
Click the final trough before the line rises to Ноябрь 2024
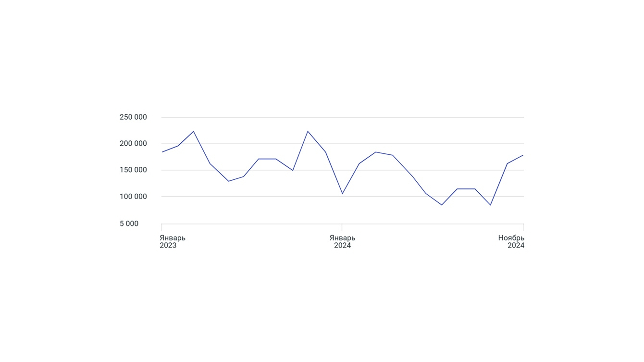tap(491, 205)
